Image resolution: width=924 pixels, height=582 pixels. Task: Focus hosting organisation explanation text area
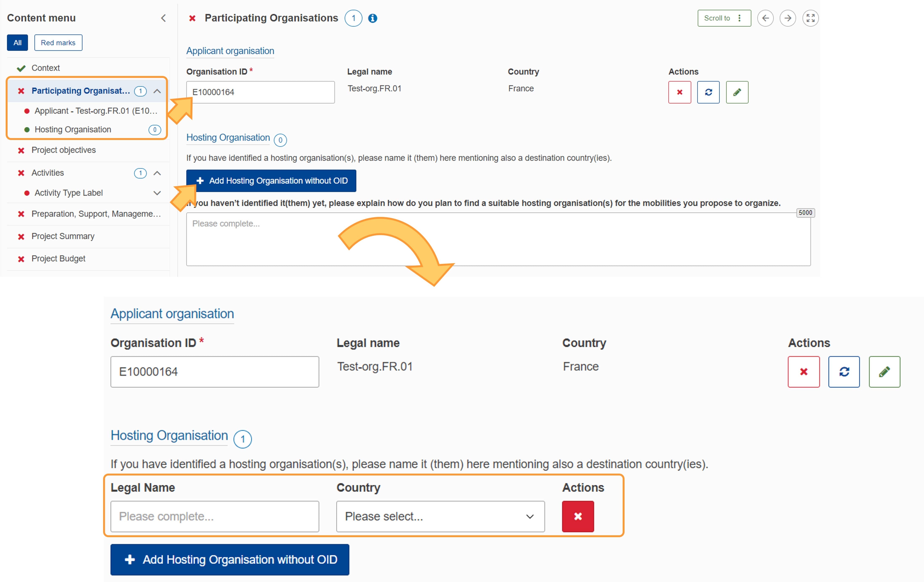point(498,240)
